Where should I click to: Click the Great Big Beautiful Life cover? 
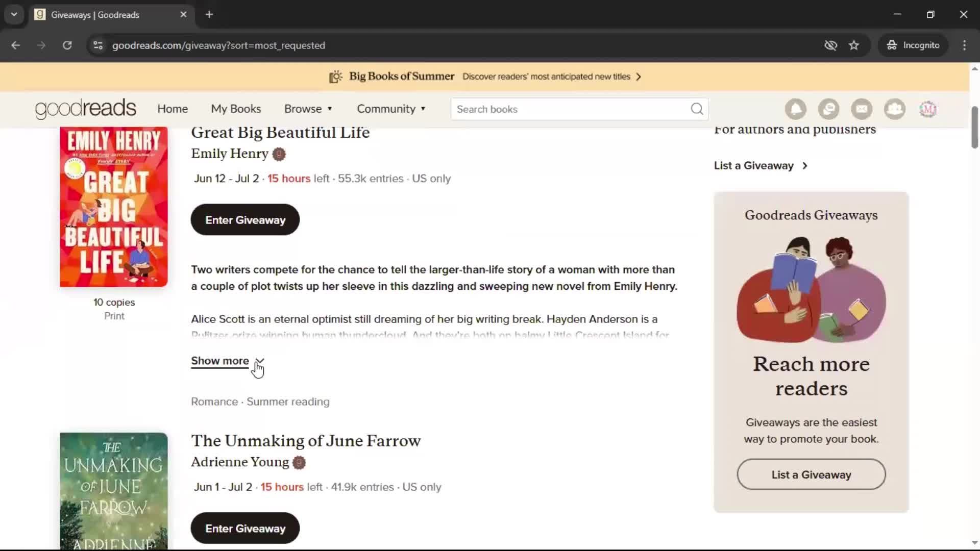click(114, 207)
